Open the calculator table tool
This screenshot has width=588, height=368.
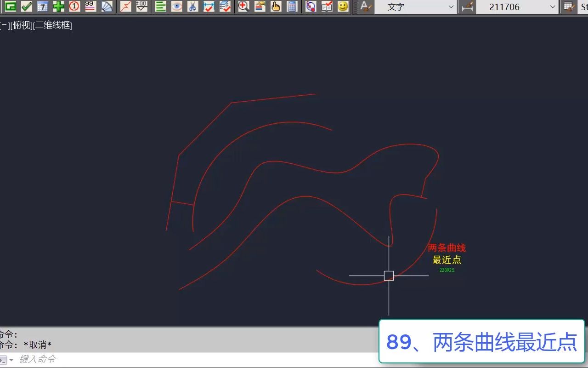[x=291, y=7]
